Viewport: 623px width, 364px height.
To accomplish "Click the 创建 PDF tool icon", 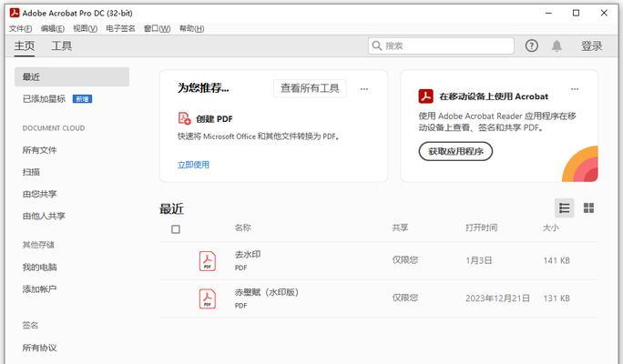I will pyautogui.click(x=184, y=118).
